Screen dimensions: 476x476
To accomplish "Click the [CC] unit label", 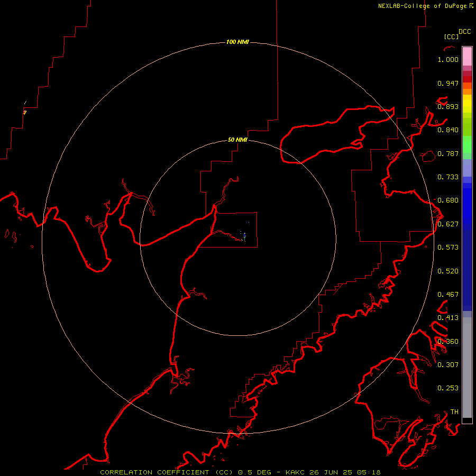I will coord(451,36).
